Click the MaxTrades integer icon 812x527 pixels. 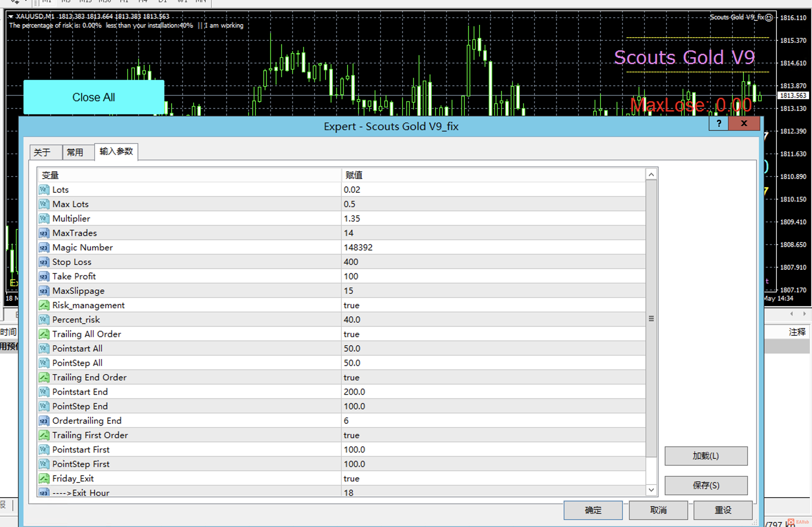pyautogui.click(x=44, y=233)
